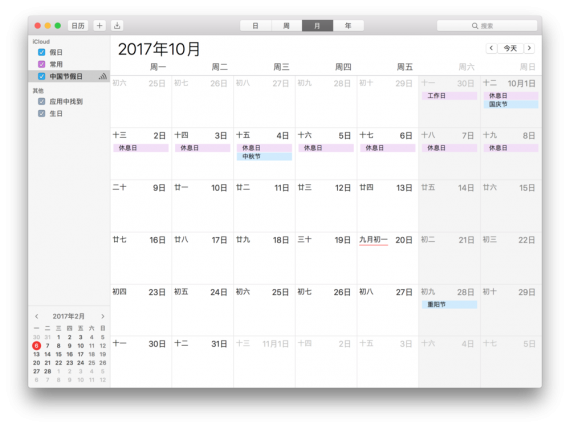Image resolution: width=570 pixels, height=428 pixels.
Task: Toggle the 假日 calendar checkbox
Action: [41, 52]
